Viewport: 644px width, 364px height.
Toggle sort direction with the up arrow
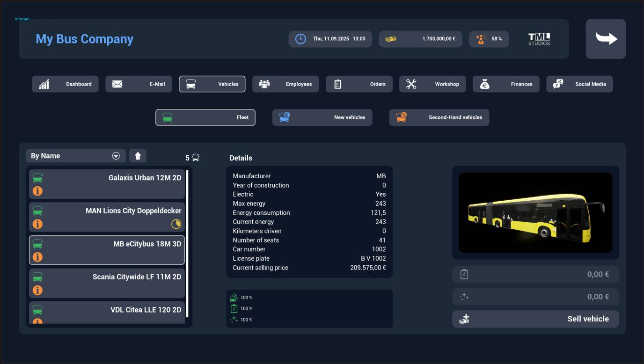(138, 156)
